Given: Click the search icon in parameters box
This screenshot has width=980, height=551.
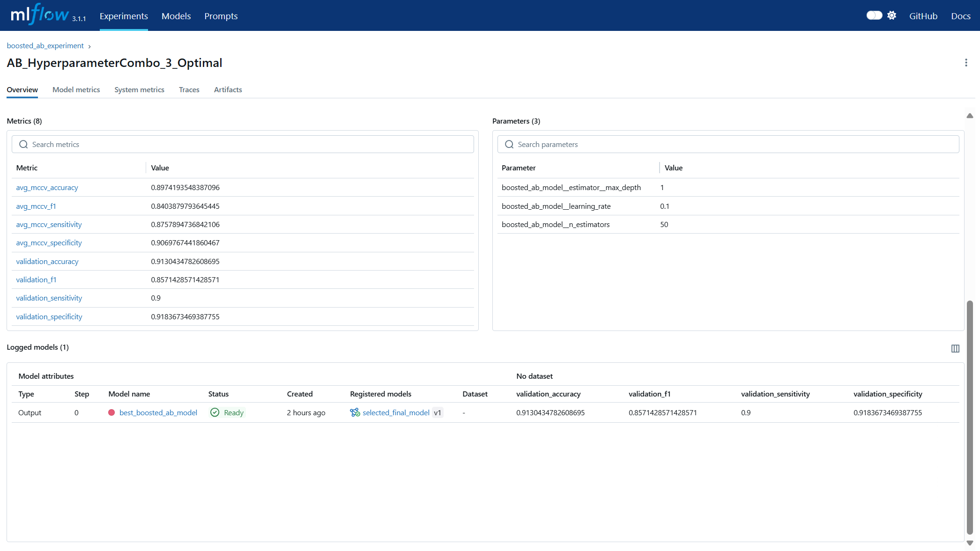Looking at the screenshot, I should coord(509,144).
